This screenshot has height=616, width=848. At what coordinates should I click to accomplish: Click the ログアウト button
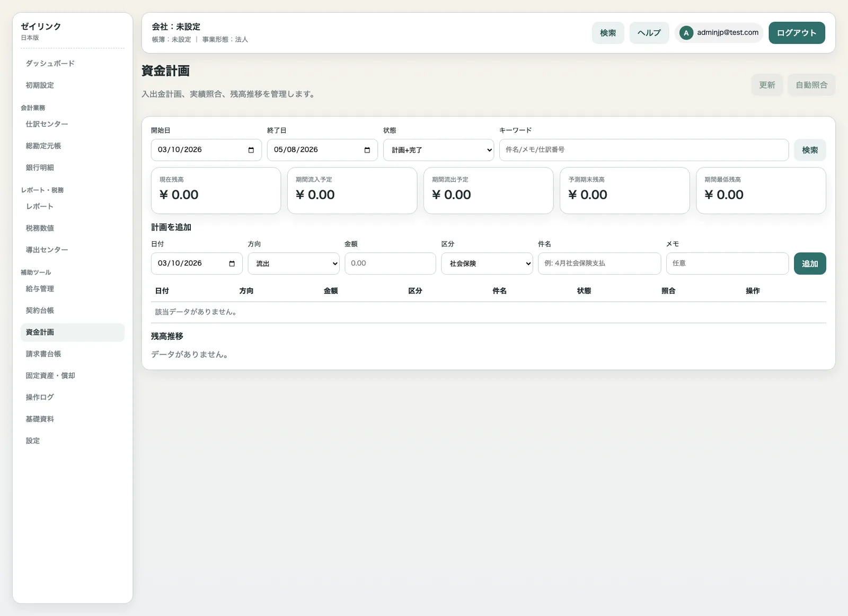point(797,32)
